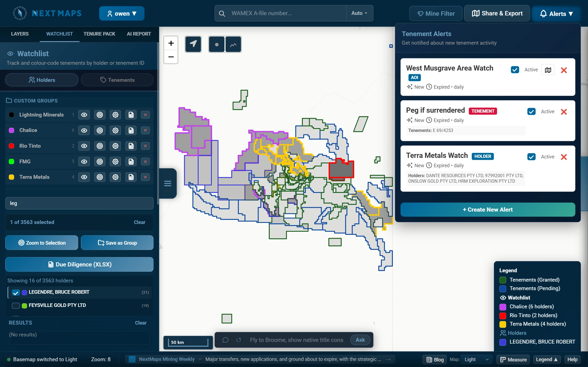
Task: Reset the AI chat with refresh icon
Action: point(239,340)
